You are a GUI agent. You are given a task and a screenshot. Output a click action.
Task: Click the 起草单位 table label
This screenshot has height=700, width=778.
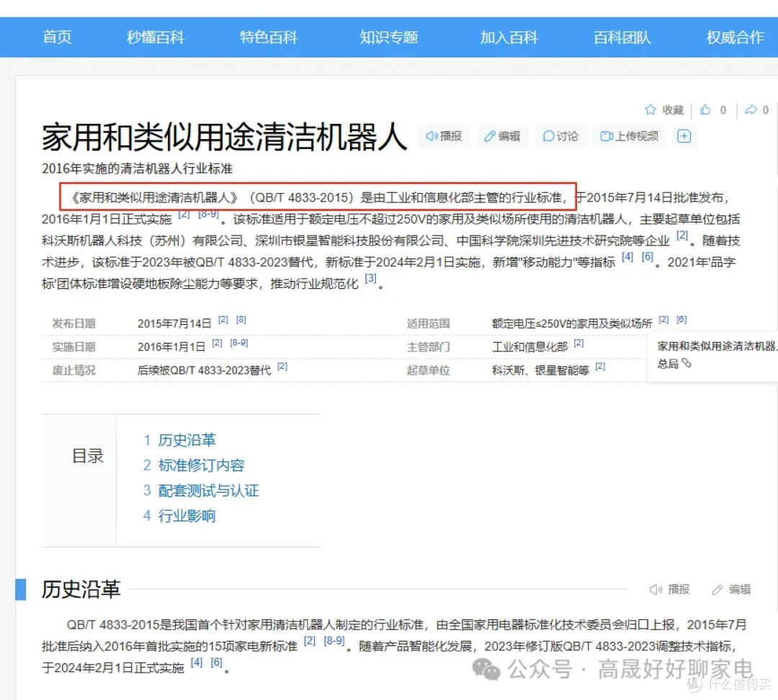(428, 371)
